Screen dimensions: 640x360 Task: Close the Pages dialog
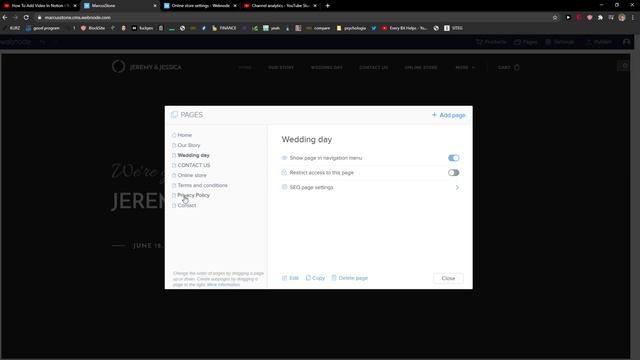448,278
